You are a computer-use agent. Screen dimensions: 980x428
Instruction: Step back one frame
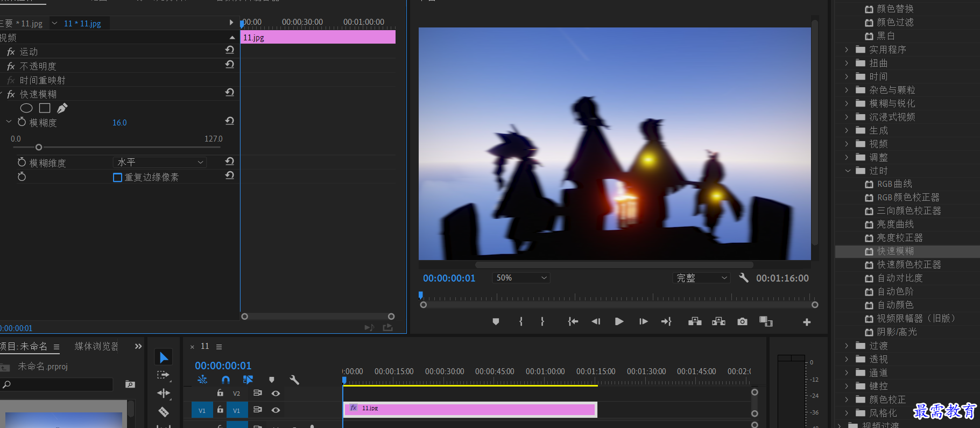pos(596,321)
